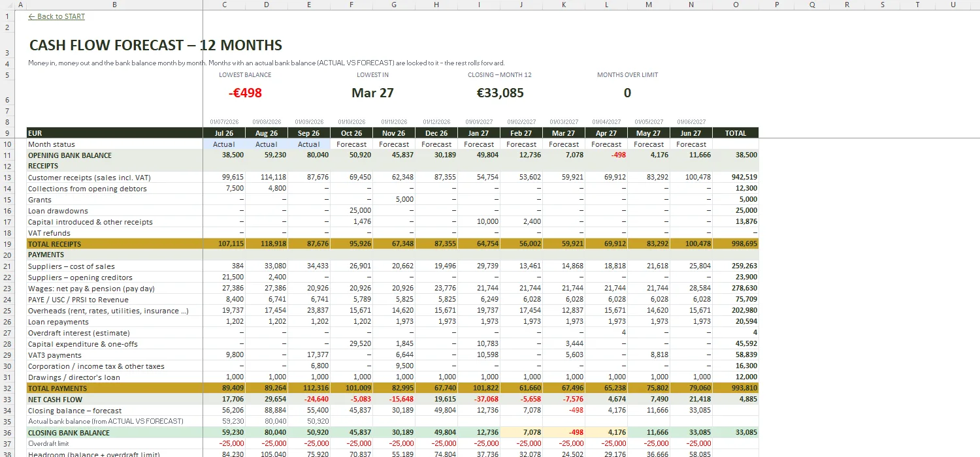Click the Sep 26 net cash flow -24,640
This screenshot has height=457, width=980.
(x=316, y=400)
